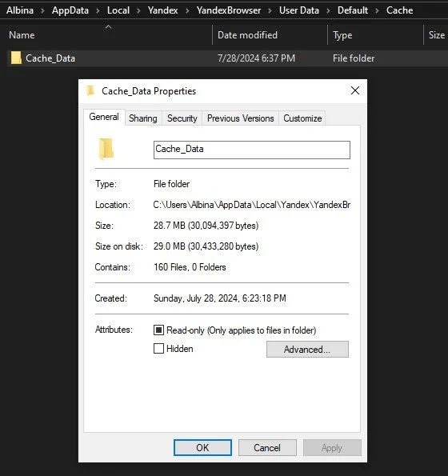Click the folder icon in Properties title bar

coord(90,90)
